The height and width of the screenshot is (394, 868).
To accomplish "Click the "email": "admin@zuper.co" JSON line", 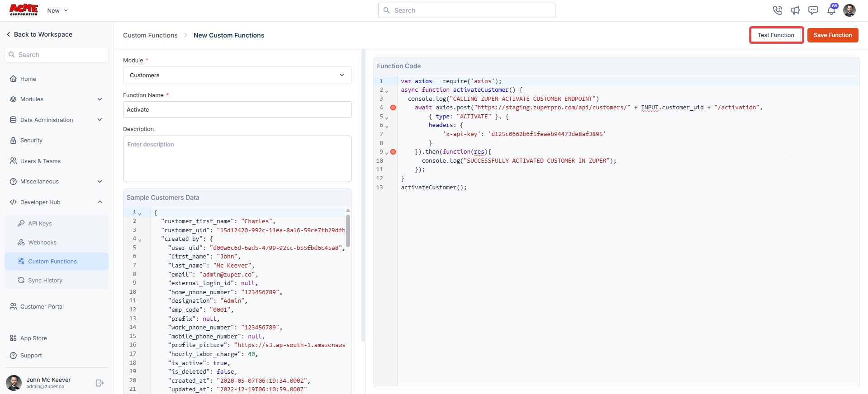I will [213, 275].
